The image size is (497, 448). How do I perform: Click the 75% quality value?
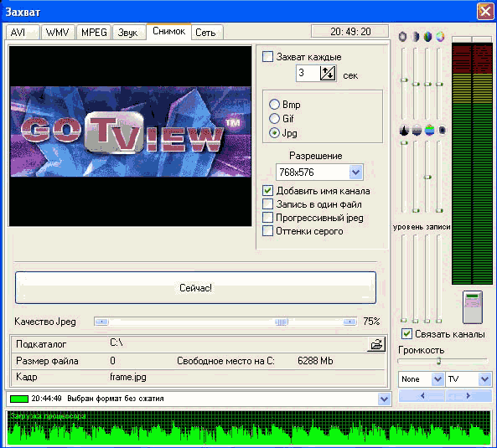click(371, 322)
